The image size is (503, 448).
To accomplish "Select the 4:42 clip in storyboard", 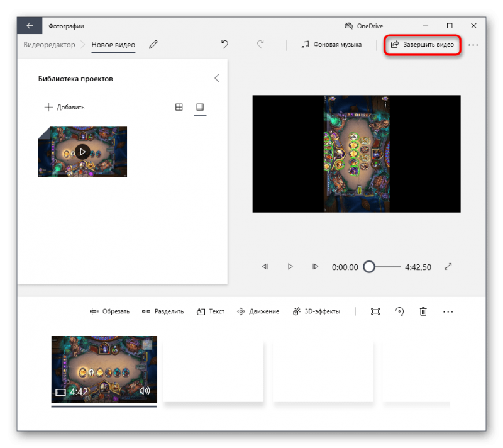I will 104,369.
